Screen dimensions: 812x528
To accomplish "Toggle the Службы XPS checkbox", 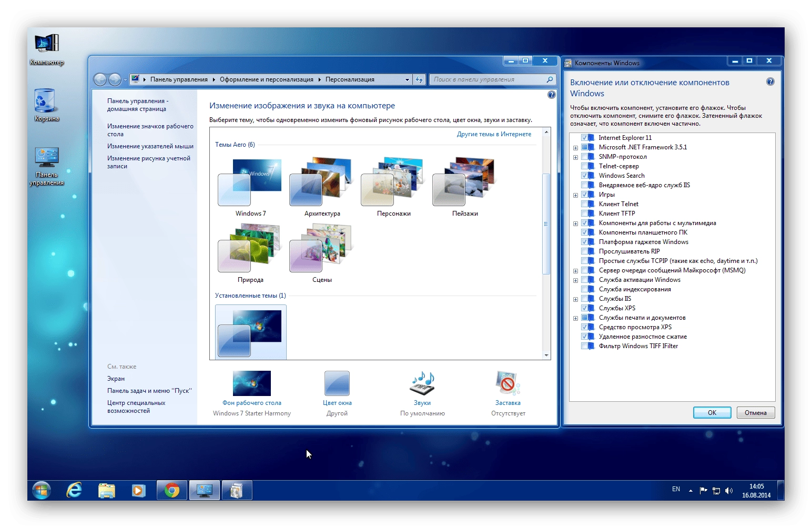I will pyautogui.click(x=584, y=308).
